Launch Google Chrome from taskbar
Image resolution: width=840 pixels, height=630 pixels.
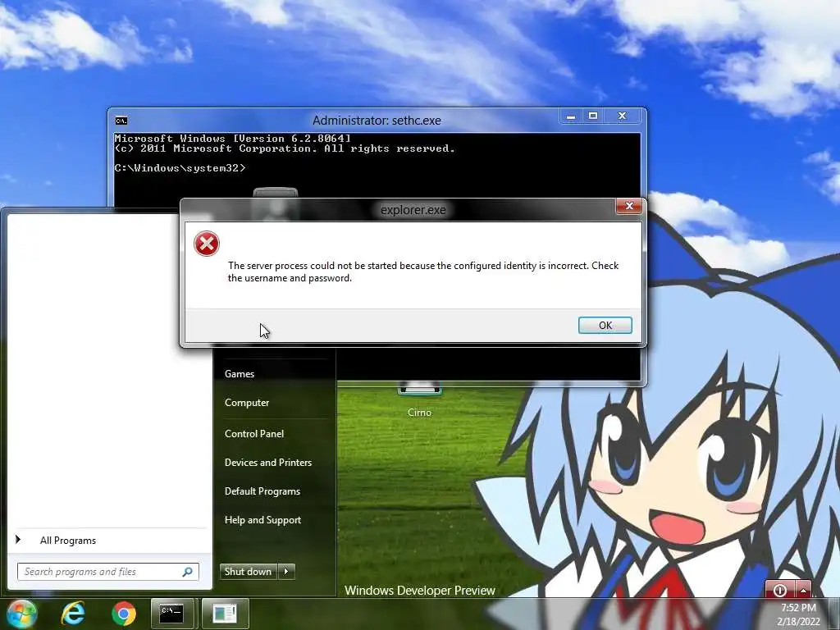click(x=124, y=614)
